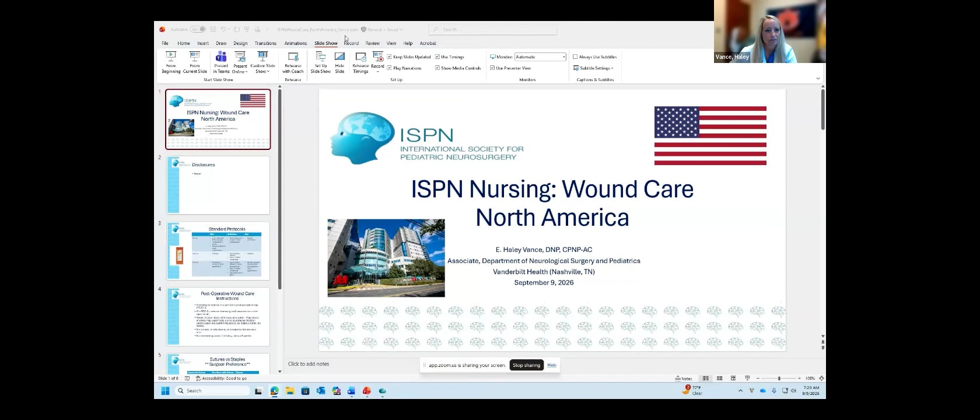The width and height of the screenshot is (980, 420).
Task: Open the Acrobat tab
Action: coord(428,43)
